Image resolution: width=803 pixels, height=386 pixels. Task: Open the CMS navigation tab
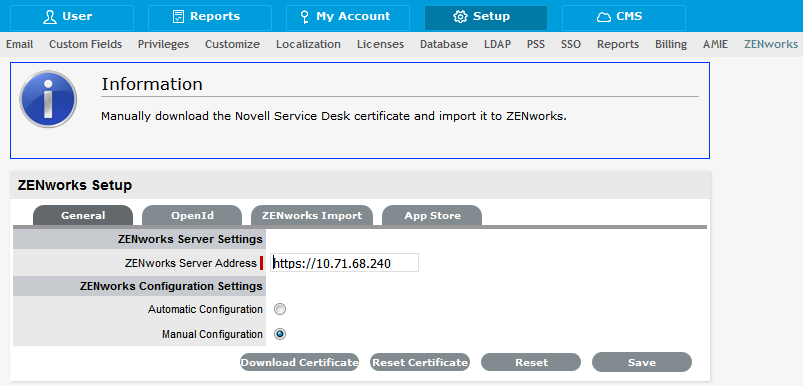coord(624,17)
